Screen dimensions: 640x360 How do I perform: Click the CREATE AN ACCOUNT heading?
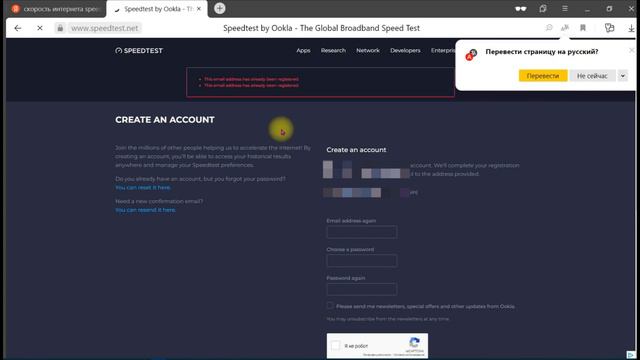coord(164,120)
